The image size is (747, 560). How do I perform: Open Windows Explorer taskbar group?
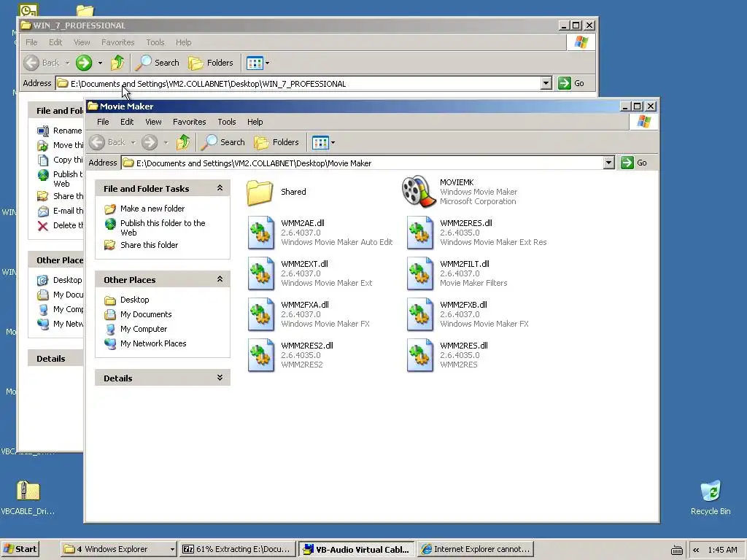point(119,549)
